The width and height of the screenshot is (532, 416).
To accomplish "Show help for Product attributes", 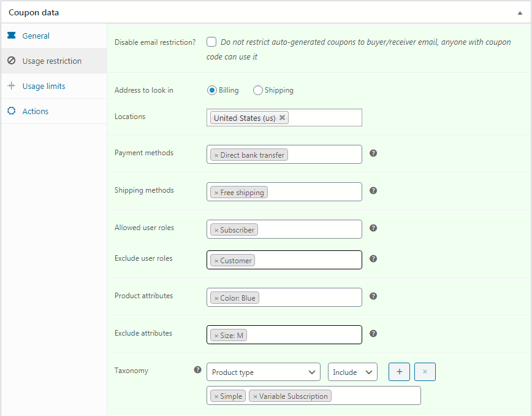I will pyautogui.click(x=373, y=296).
